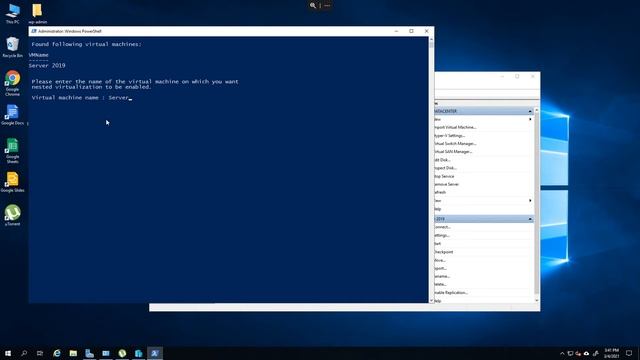Click Inspect Disk in Hyper-V actions
Image resolution: width=640 pixels, height=360 pixels.
tap(445, 168)
